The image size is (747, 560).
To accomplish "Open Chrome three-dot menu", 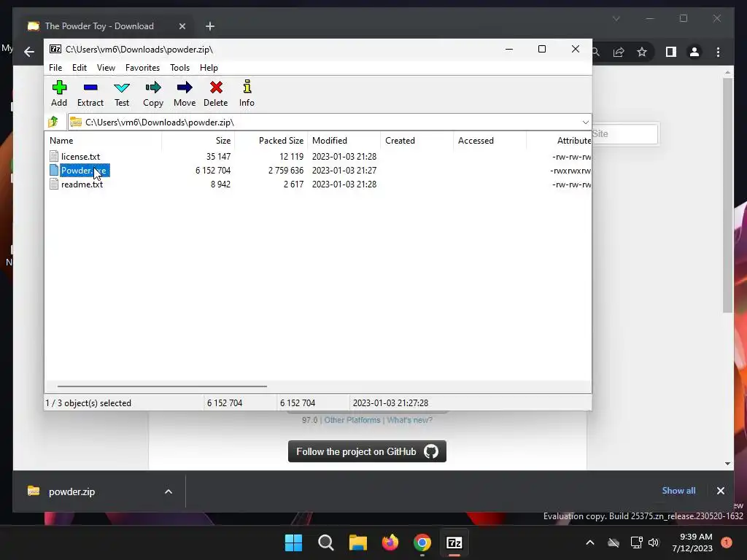I will coord(718,52).
